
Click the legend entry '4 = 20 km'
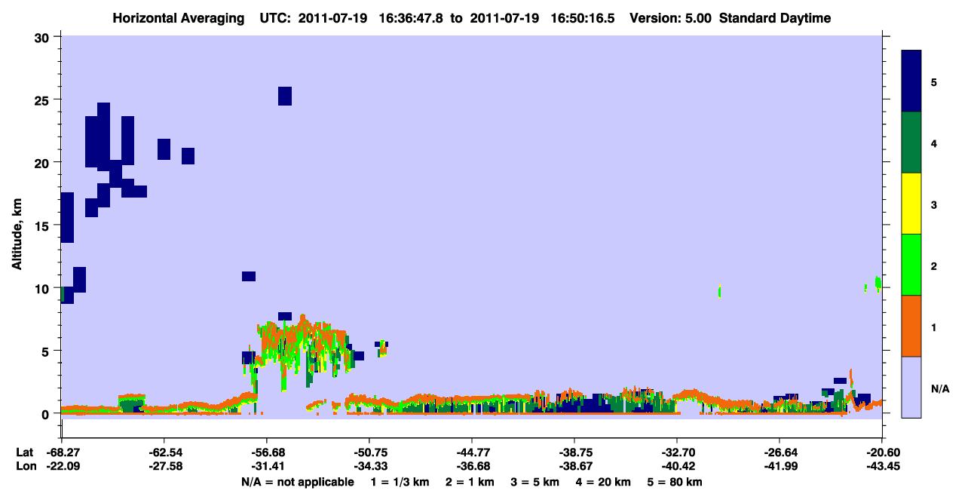click(x=603, y=482)
